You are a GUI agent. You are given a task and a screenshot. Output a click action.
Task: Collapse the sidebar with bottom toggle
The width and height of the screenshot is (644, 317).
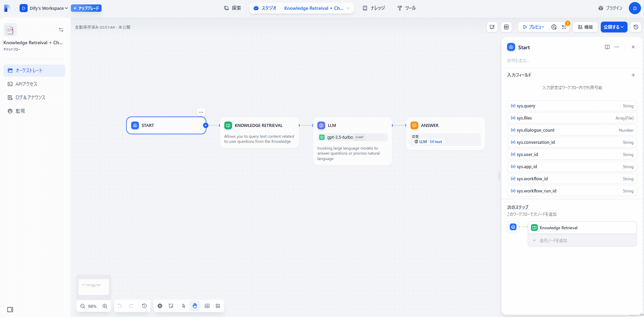(10, 310)
